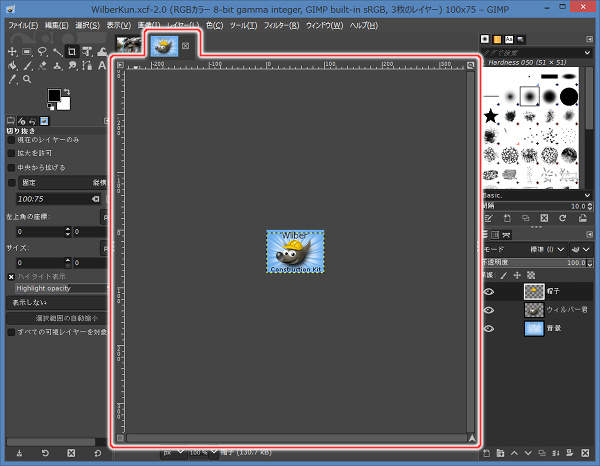The image size is (600, 466).
Task: Open the px unit dropdown in status bar
Action: tap(172, 453)
